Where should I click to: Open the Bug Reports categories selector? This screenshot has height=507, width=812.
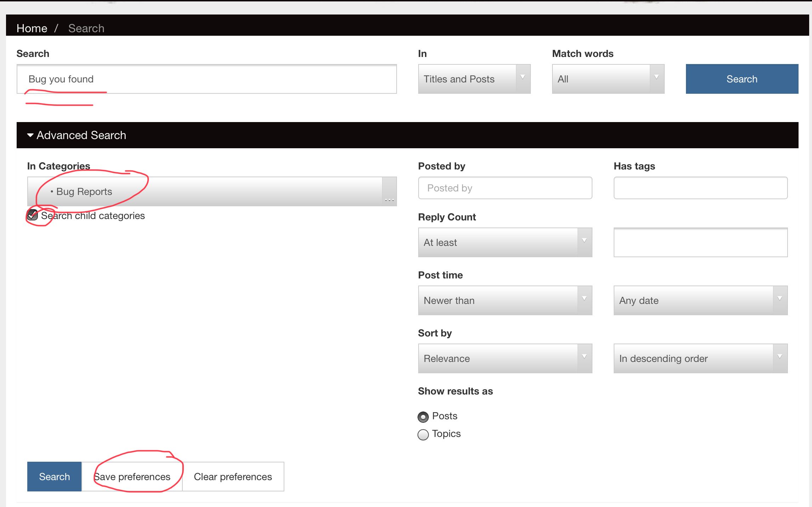click(212, 191)
